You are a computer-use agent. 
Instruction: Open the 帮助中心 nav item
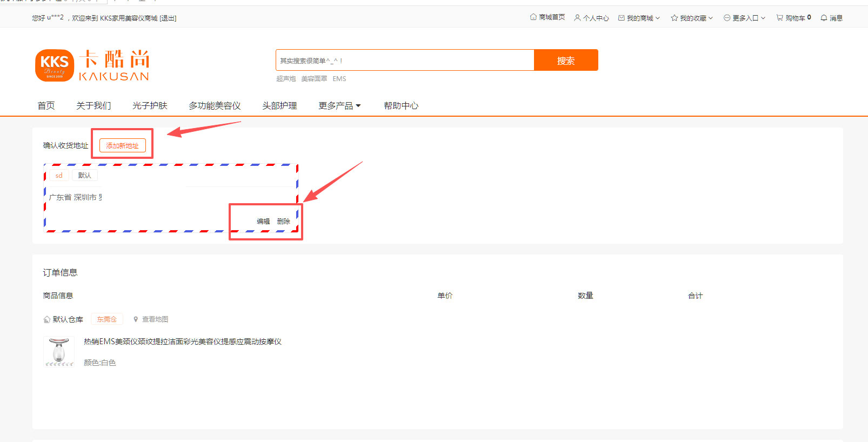point(401,105)
